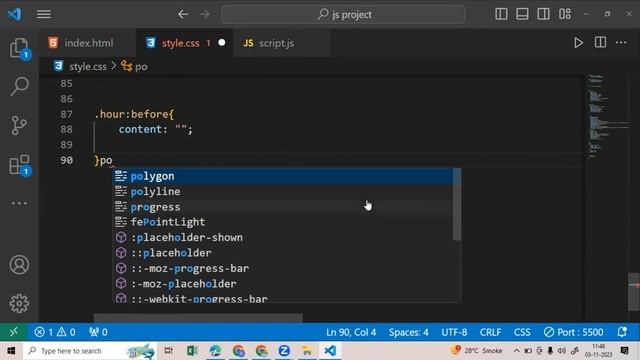Go forward with the navigation arrow

(204, 14)
